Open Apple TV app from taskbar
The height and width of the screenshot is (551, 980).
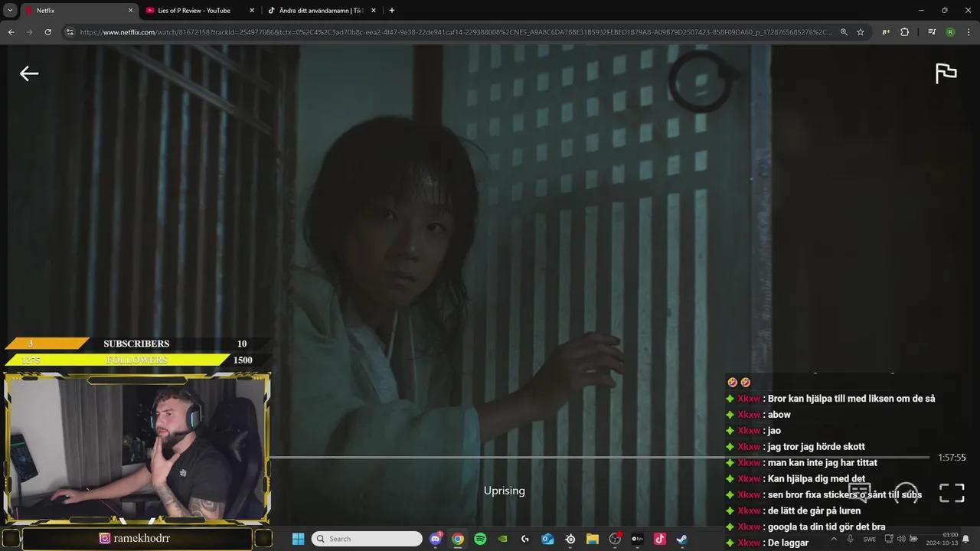637,539
